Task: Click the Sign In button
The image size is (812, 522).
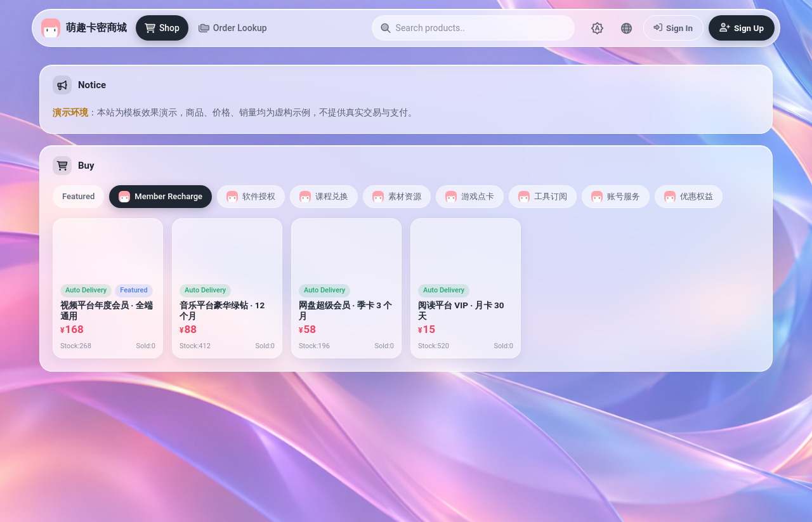Action: click(x=673, y=28)
